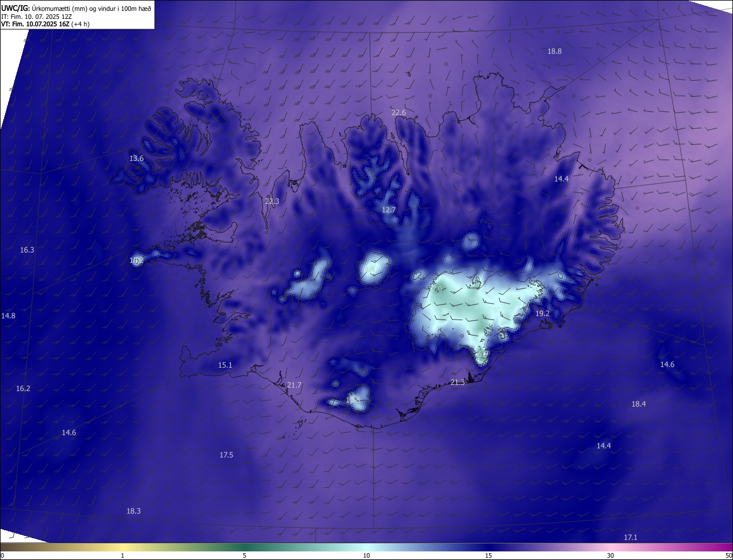Click the colour scale tick label 1
The image size is (733, 560).
click(x=123, y=555)
